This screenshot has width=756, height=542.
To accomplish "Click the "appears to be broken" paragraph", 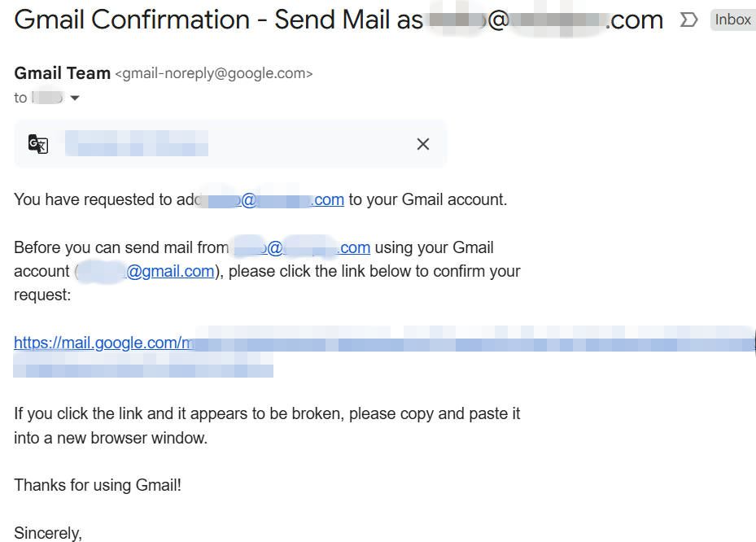I will [x=267, y=414].
